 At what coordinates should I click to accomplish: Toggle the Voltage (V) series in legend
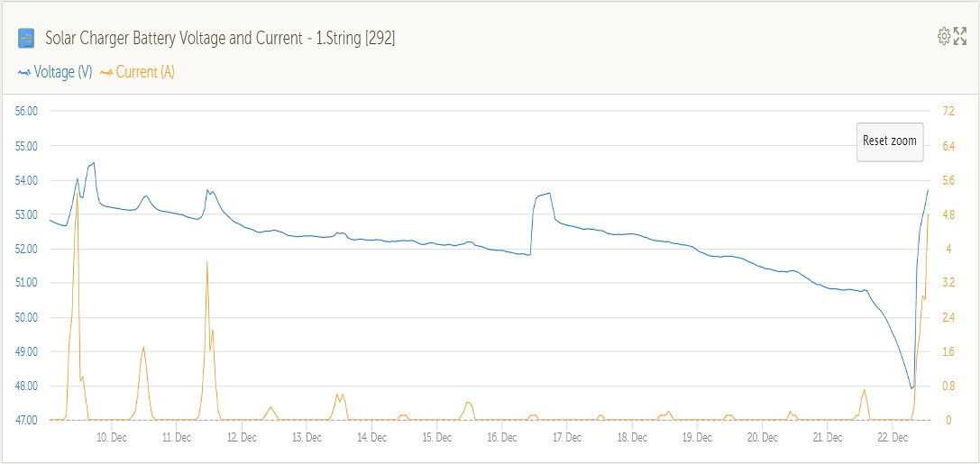(63, 72)
